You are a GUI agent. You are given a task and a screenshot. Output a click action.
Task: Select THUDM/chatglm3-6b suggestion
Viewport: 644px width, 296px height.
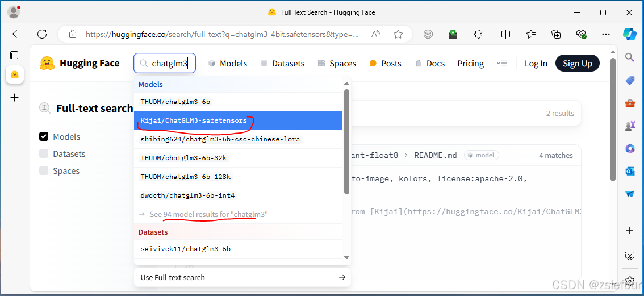pyautogui.click(x=238, y=102)
